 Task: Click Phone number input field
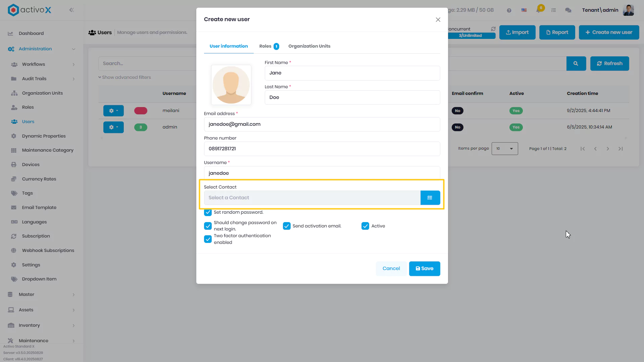[322, 149]
